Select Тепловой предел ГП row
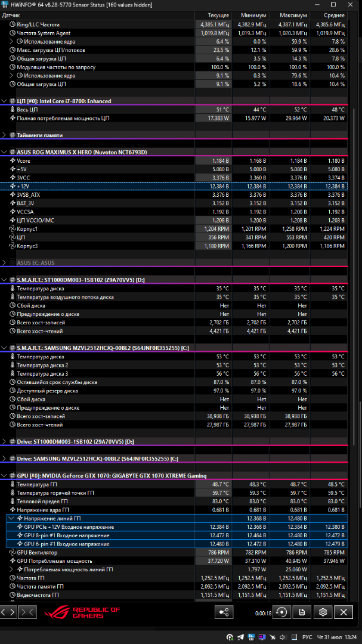Viewport: 362px width, 644px height. click(x=174, y=501)
